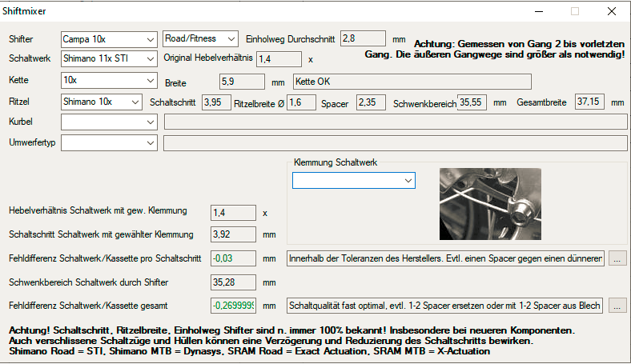
Task: Click ellipsis button beside per-step tolerance message
Action: click(x=617, y=258)
